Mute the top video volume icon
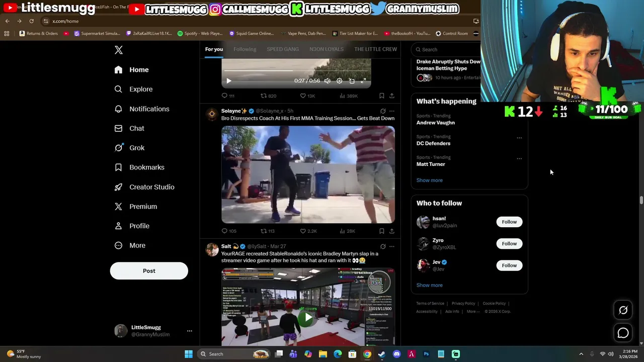This screenshot has width=644, height=362. pos(328,81)
